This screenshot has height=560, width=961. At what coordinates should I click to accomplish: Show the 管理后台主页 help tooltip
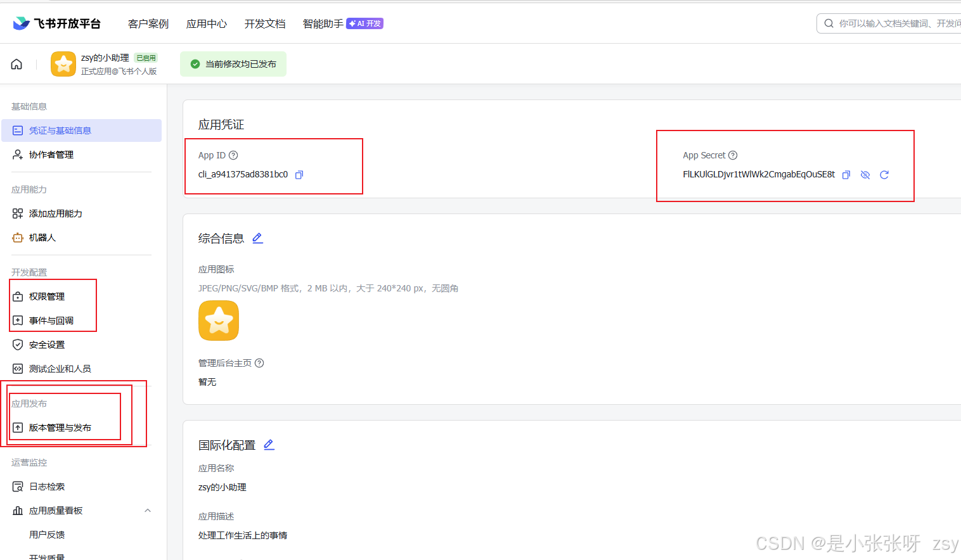tap(259, 363)
